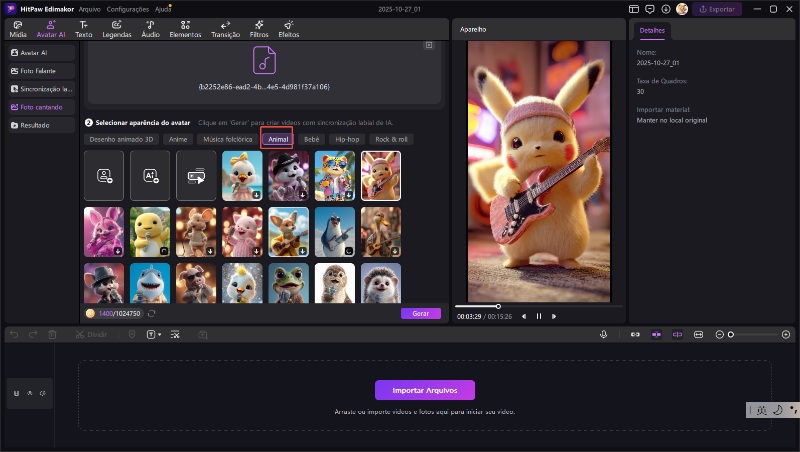Image resolution: width=800 pixels, height=452 pixels.
Task: Choose the duck with yellow bow avatar
Action: click(242, 176)
